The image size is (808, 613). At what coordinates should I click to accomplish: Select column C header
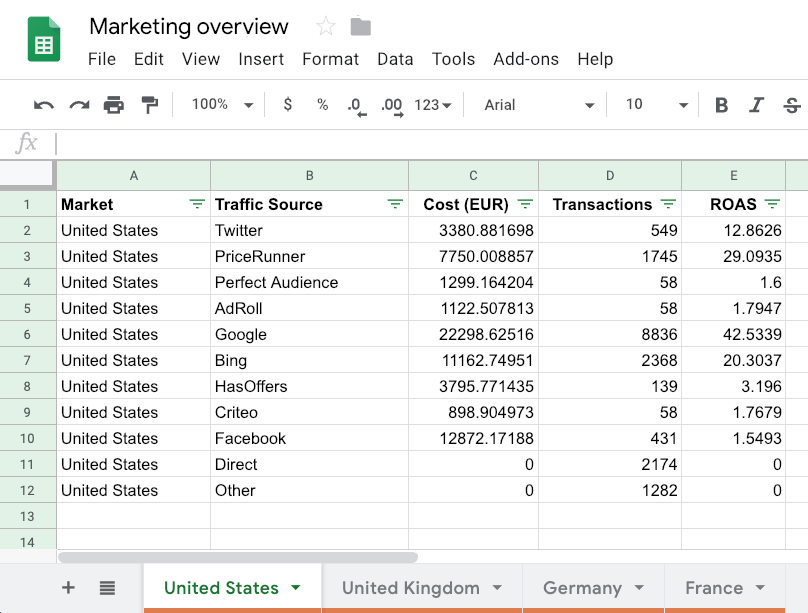coord(473,176)
